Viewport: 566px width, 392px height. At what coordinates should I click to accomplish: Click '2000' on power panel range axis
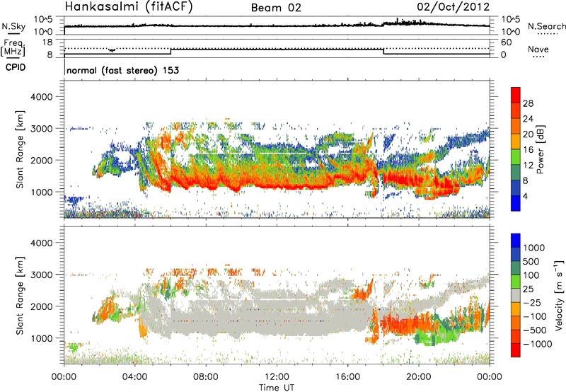[42, 160]
